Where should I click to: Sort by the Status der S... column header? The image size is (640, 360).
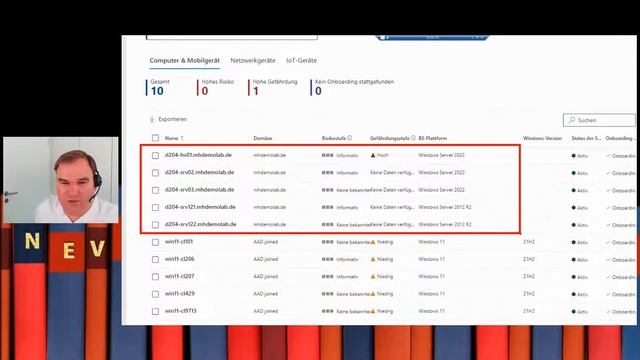click(x=586, y=138)
